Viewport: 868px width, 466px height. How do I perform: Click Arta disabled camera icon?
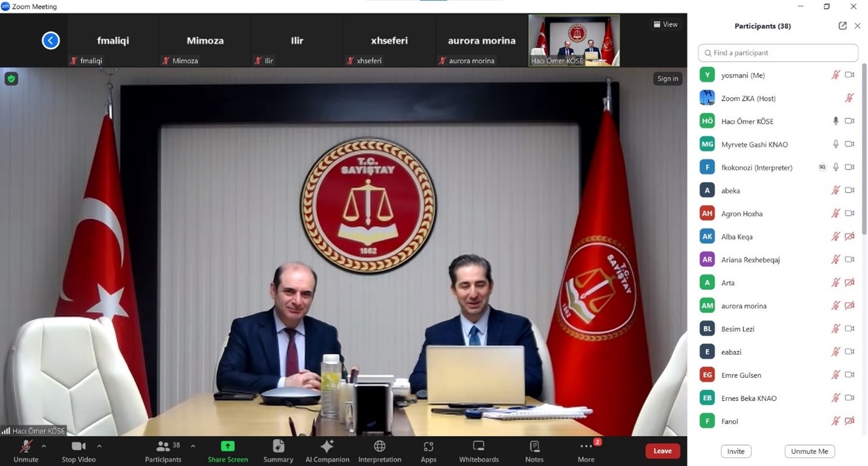coord(850,283)
